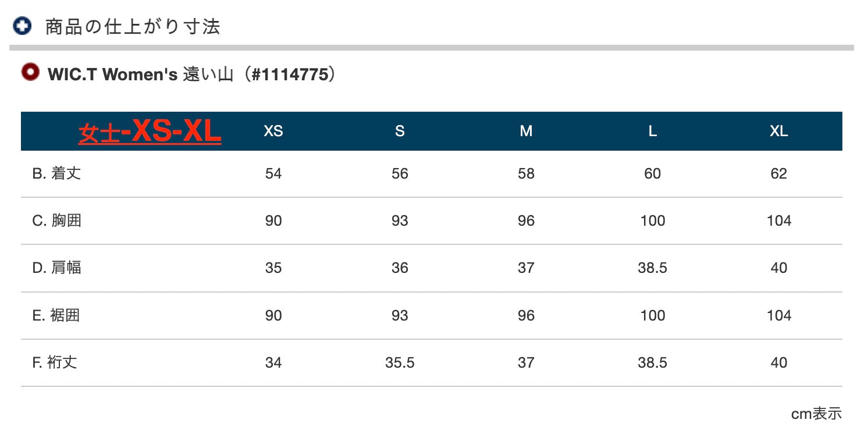Open the red 女士-XS-XL link

(x=150, y=132)
